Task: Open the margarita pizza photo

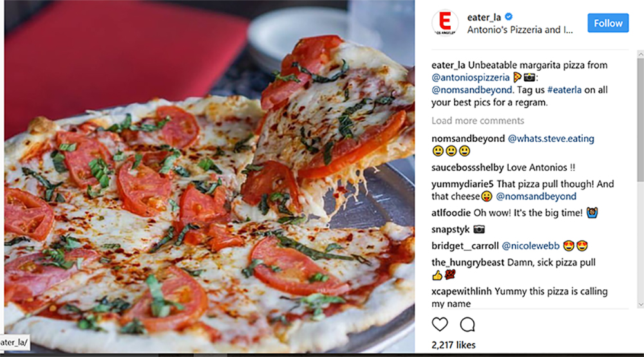Action: coord(209,176)
